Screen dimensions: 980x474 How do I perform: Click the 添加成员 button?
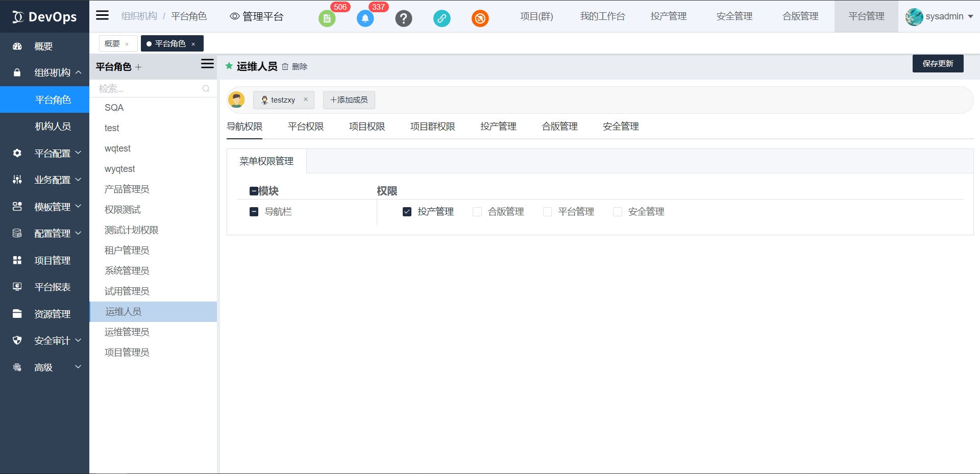point(349,100)
